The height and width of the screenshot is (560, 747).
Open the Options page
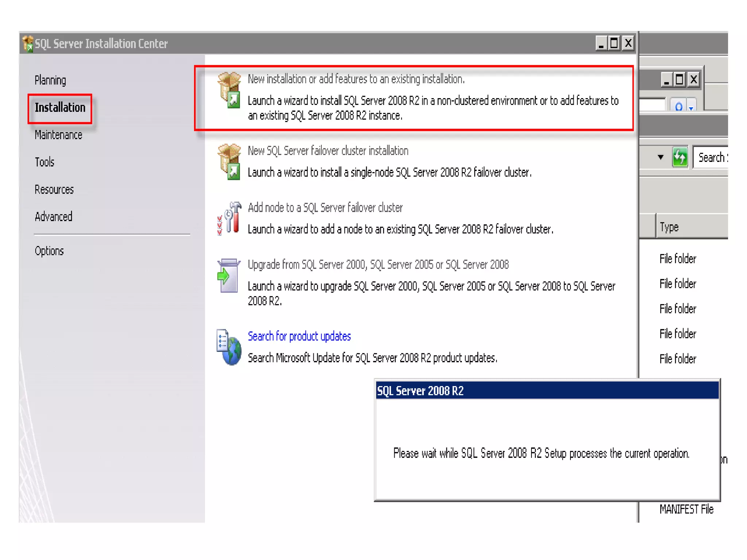pos(49,251)
